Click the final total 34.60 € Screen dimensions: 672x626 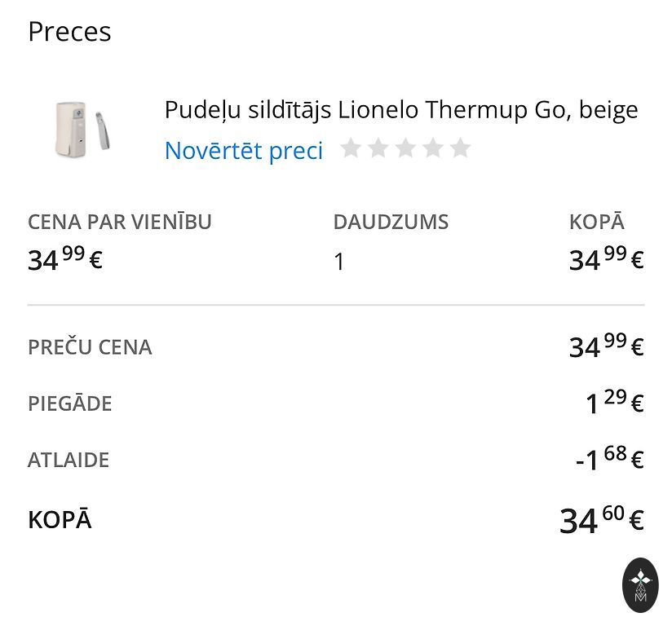tap(602, 519)
